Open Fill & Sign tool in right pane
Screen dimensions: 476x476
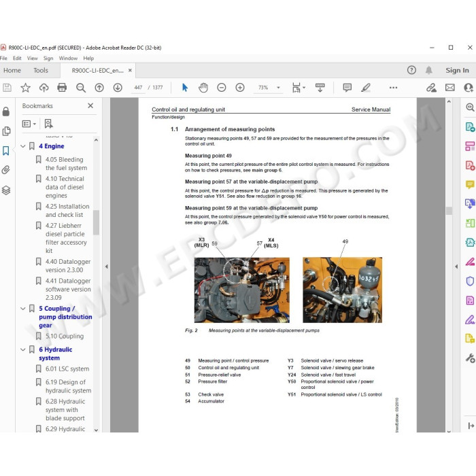pos(470,320)
